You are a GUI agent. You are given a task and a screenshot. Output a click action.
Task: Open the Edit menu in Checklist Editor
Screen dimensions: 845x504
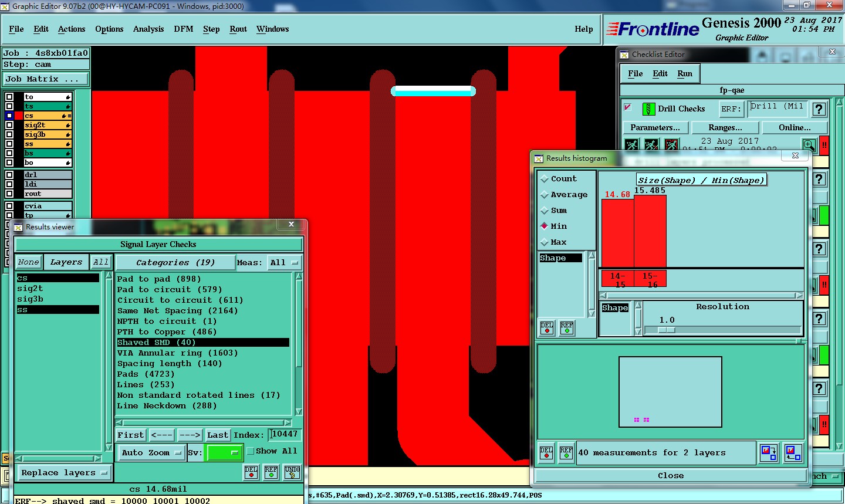click(x=660, y=73)
